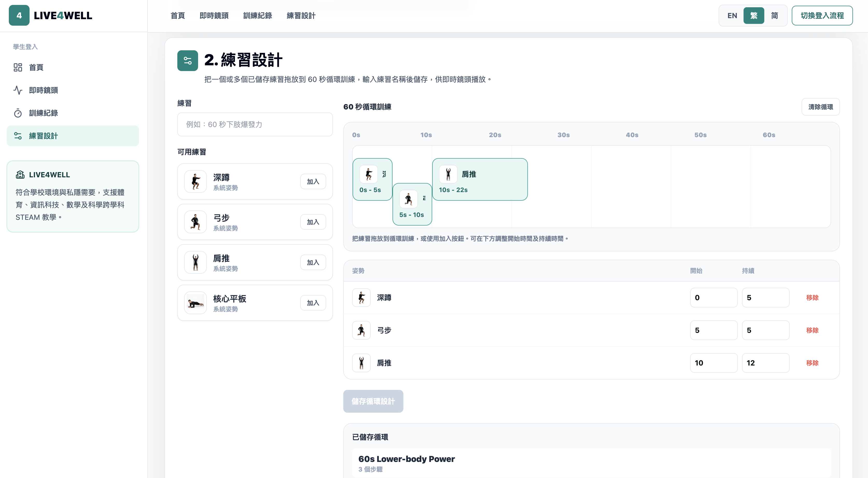Click the LIVE4WELL wordmark in the header
Screen dimensions: 868x478
[x=63, y=16]
